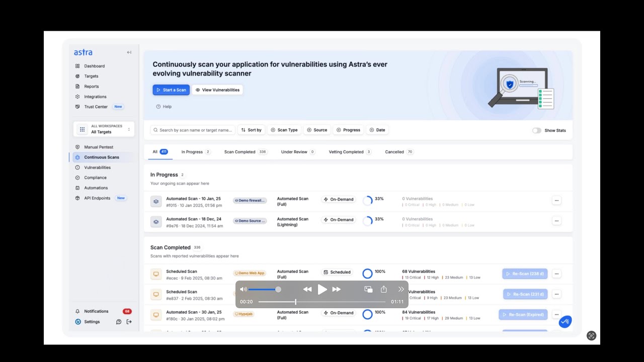Switch to the In Progress tab
This screenshot has width=644, height=362.
click(x=196, y=152)
